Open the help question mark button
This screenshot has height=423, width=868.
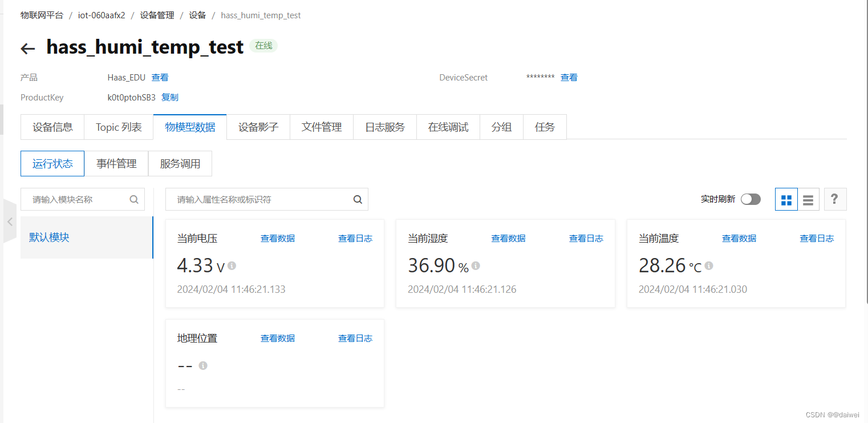point(835,199)
